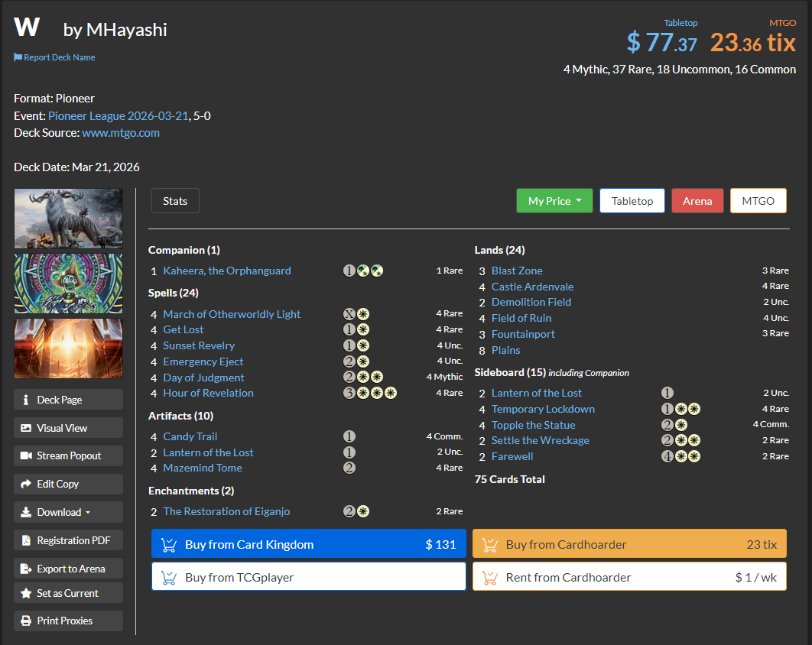Open the Deck Page
Screen dimensions: 812x645
pos(68,400)
